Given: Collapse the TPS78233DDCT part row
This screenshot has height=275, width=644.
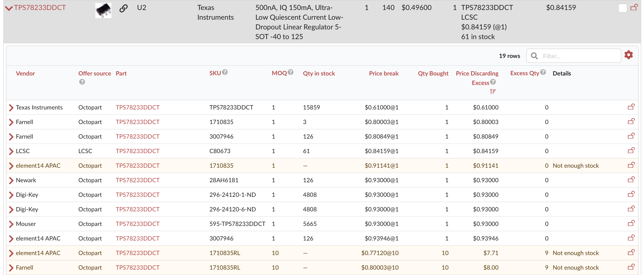Looking at the screenshot, I should point(9,8).
